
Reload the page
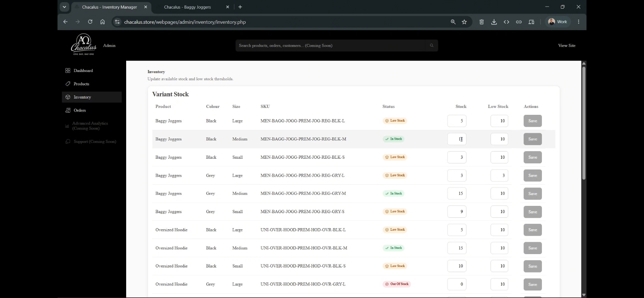pos(90,22)
